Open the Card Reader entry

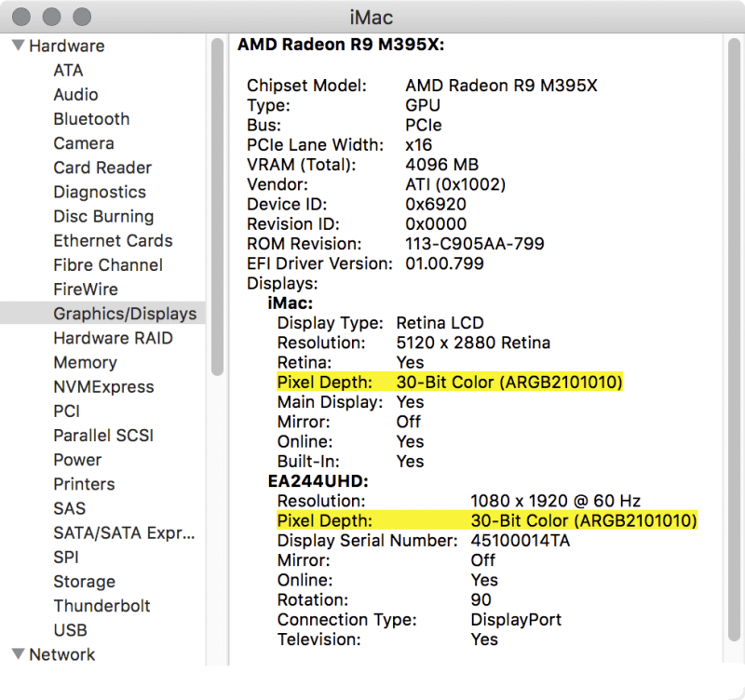(x=102, y=168)
